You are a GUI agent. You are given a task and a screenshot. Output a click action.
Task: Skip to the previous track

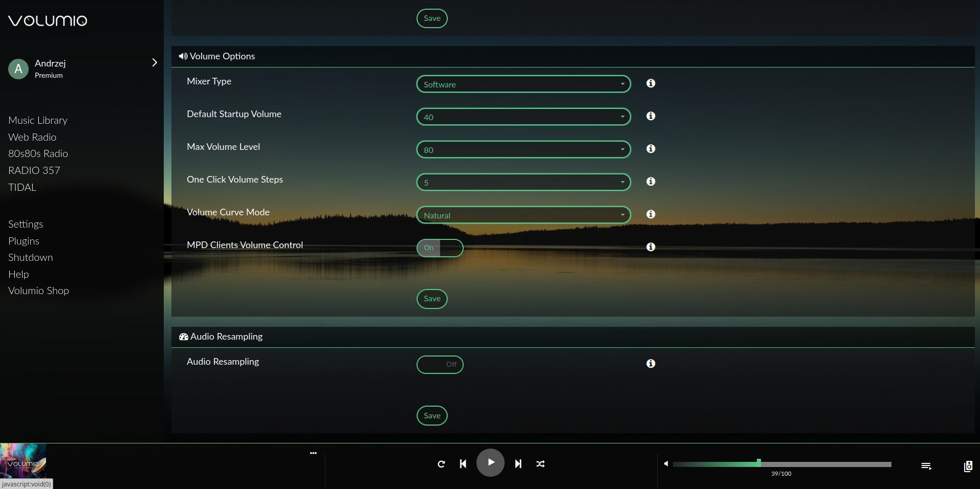[463, 464]
